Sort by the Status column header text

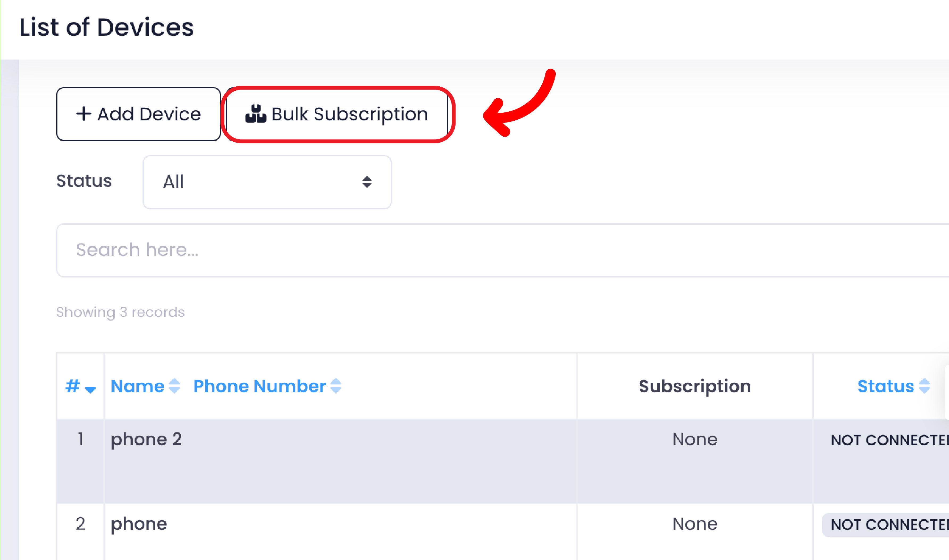(885, 386)
